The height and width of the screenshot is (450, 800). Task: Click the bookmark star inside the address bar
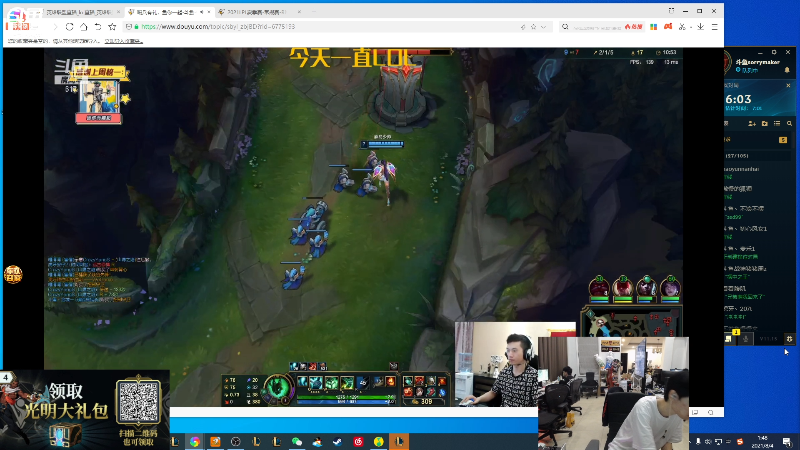pos(533,27)
